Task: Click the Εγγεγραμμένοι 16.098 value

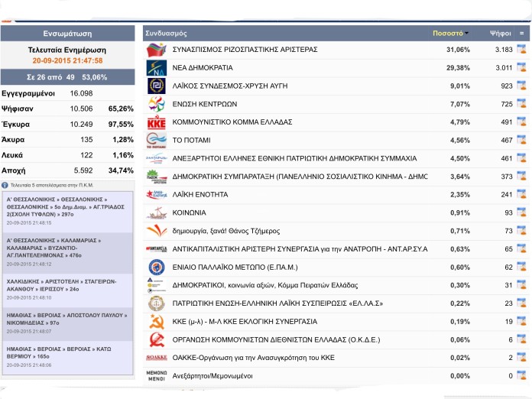Action: coord(81,93)
